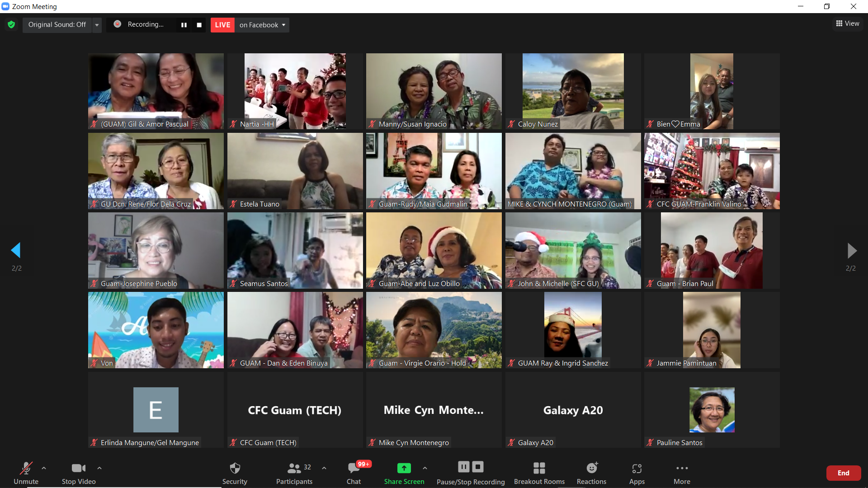
Task: Go to next gallery page arrow
Action: pyautogui.click(x=851, y=250)
